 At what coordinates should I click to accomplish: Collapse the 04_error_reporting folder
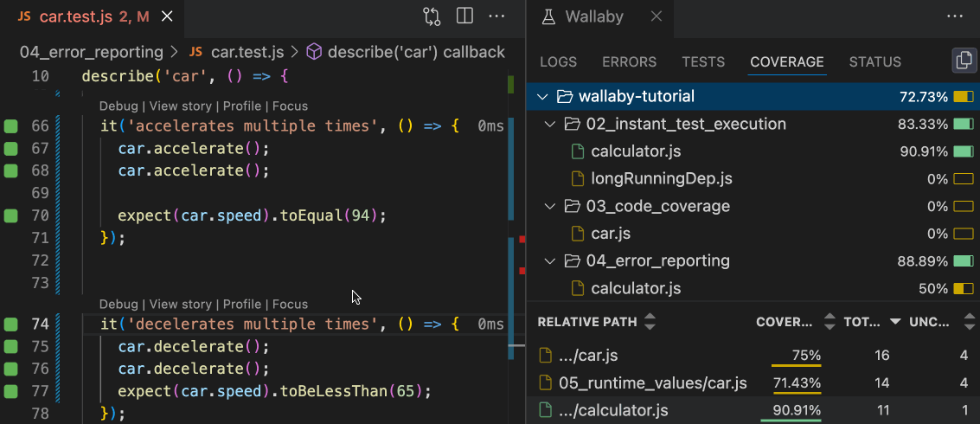(550, 260)
